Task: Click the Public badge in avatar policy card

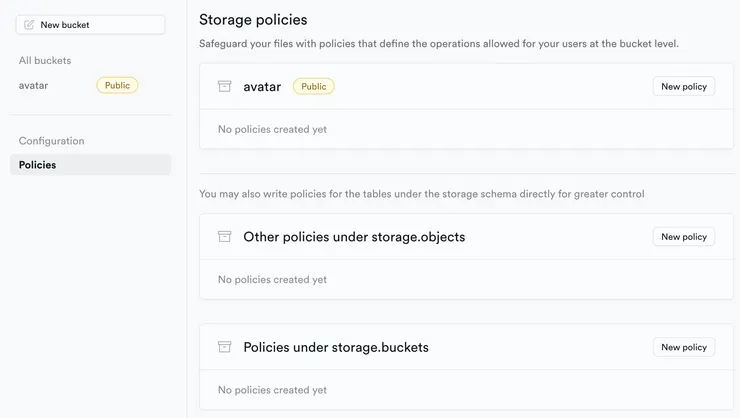Action: pyautogui.click(x=314, y=87)
